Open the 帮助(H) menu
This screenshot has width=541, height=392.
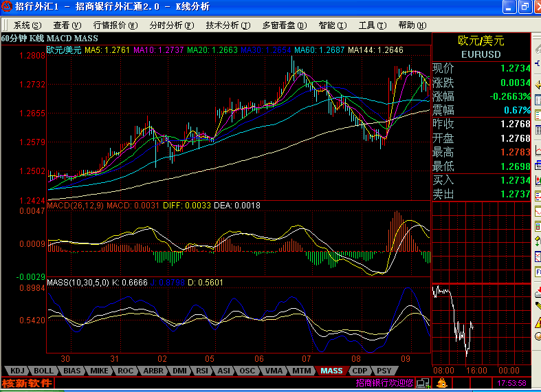pos(412,25)
